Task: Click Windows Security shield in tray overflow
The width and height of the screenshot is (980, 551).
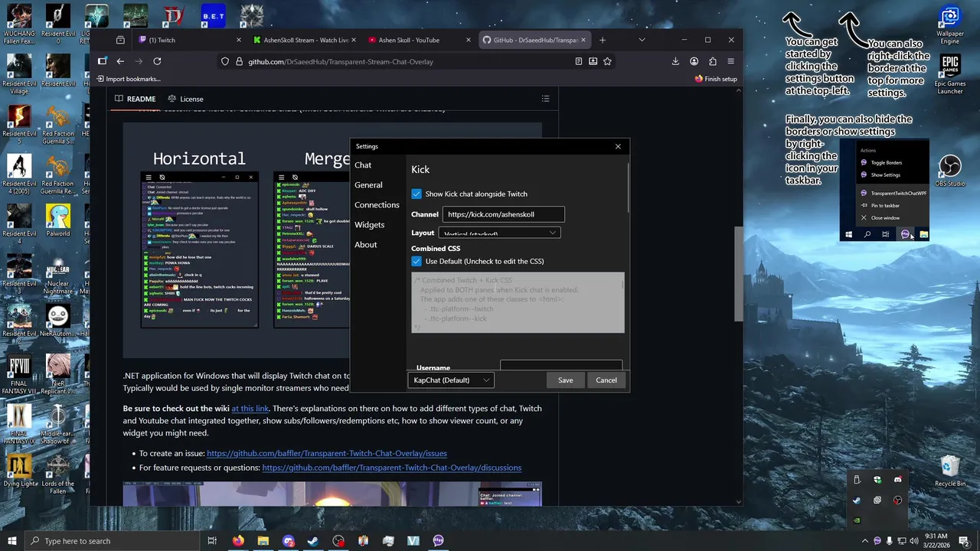Action: [877, 480]
